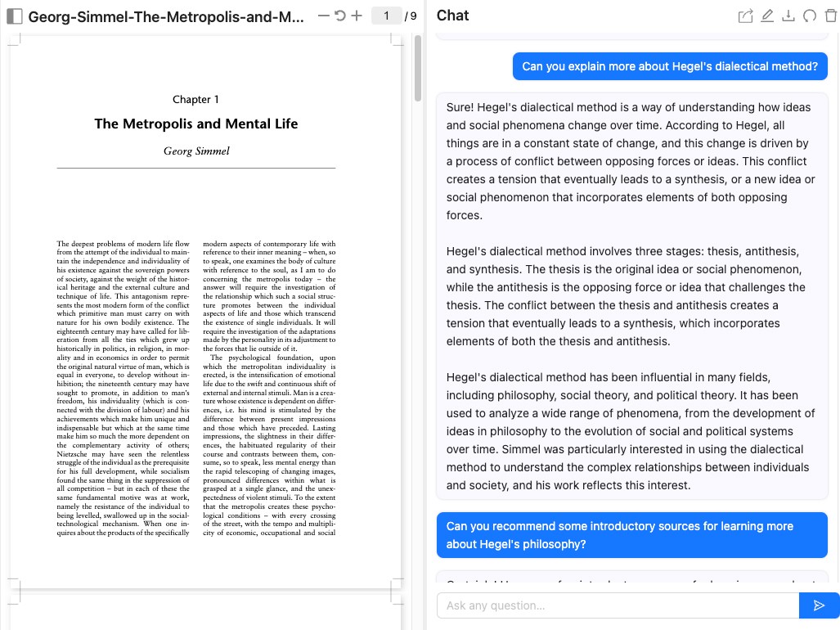
Task: Click the page number field showing 1
Action: pyautogui.click(x=386, y=16)
